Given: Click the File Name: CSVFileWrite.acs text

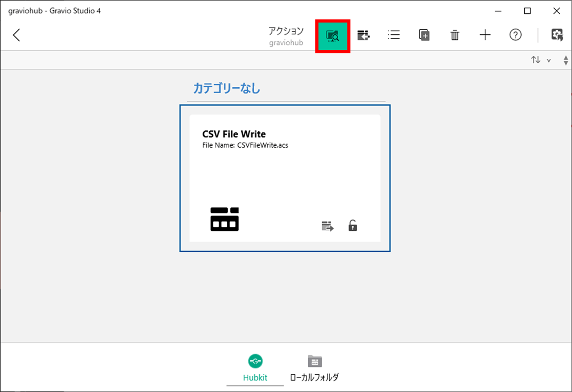Looking at the screenshot, I should [x=245, y=145].
